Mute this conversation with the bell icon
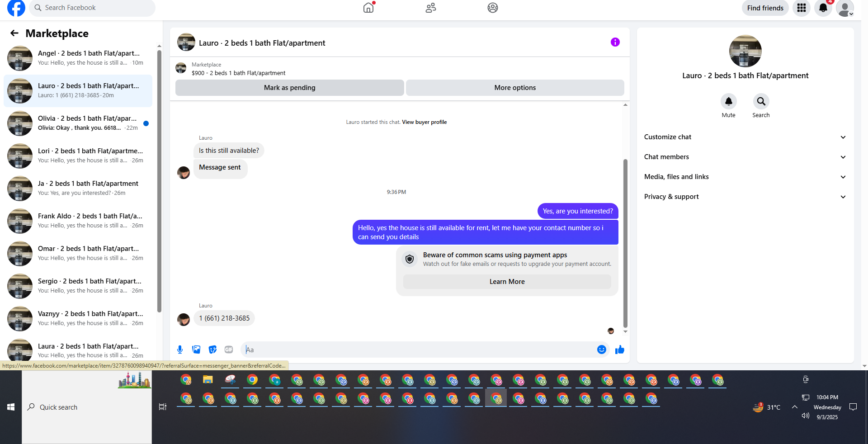This screenshot has width=868, height=444. tap(729, 101)
